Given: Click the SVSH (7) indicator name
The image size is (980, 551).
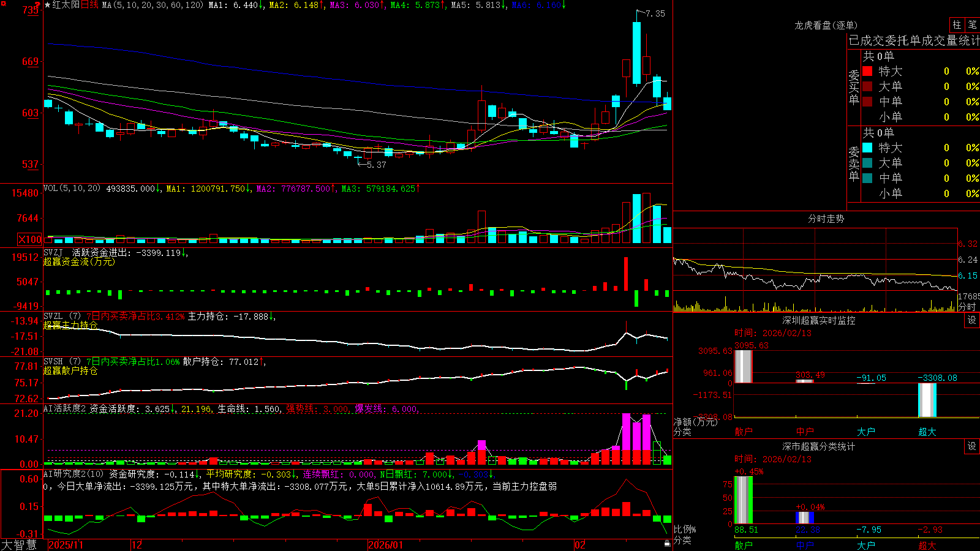Looking at the screenshot, I should 62,361.
